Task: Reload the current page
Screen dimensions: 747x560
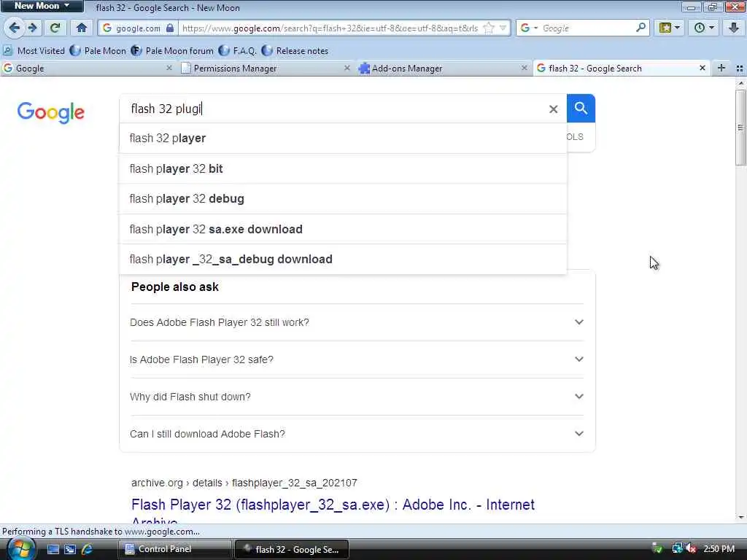Action: pyautogui.click(x=55, y=28)
